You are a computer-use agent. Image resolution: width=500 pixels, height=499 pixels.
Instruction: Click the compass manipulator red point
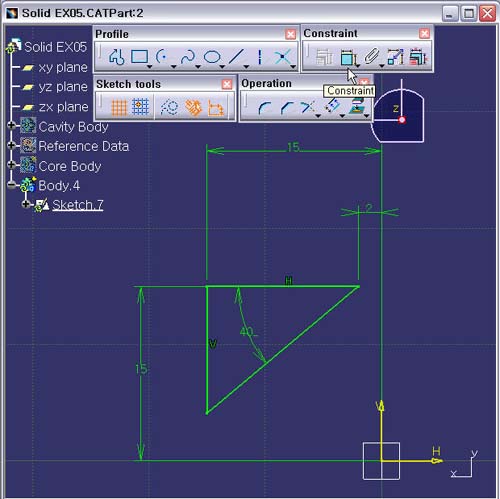click(x=402, y=120)
